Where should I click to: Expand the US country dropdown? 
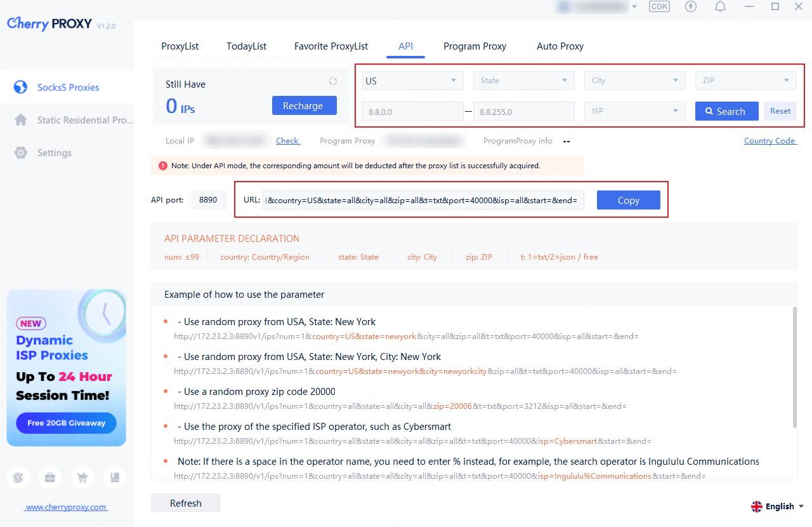412,81
